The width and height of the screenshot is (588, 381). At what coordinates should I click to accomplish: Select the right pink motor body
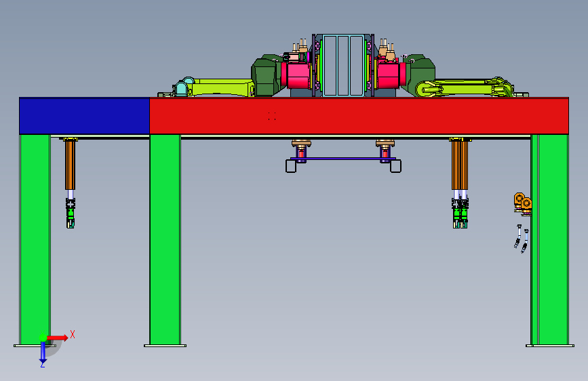point(390,75)
